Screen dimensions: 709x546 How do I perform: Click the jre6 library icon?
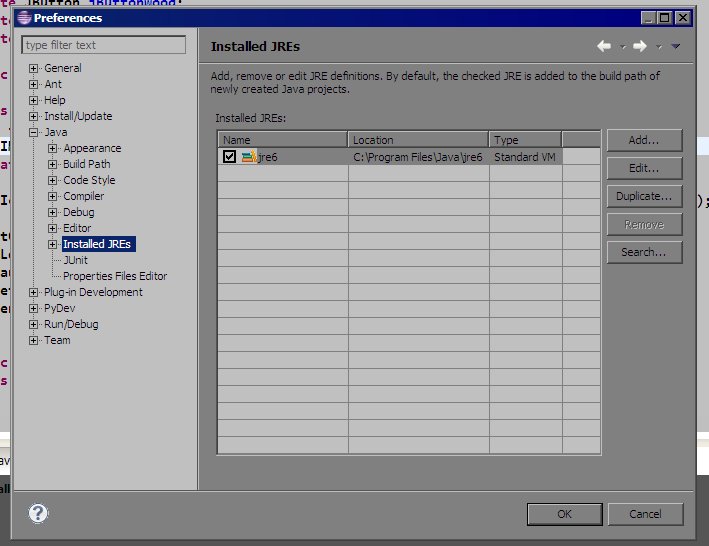click(249, 157)
